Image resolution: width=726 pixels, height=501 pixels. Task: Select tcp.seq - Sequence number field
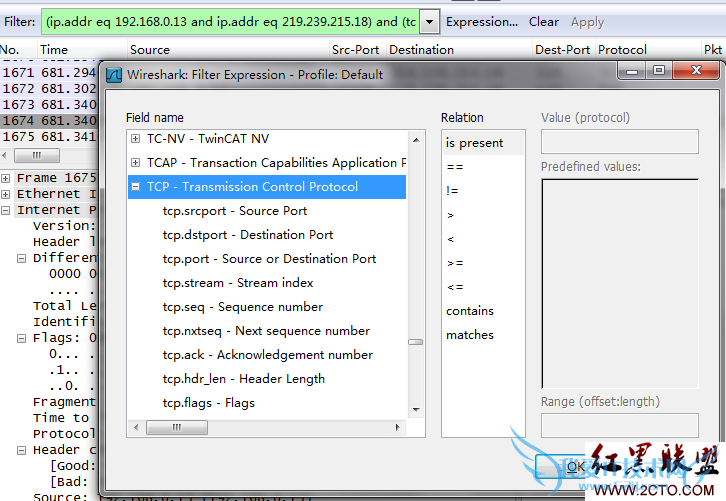coord(243,307)
